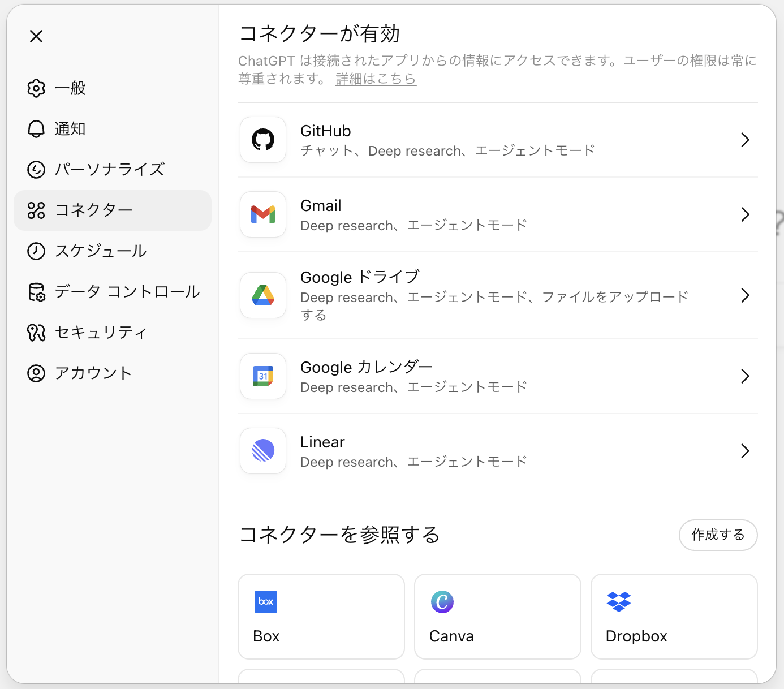Click the Linear connector title
This screenshot has width=784, height=689.
coord(322,442)
